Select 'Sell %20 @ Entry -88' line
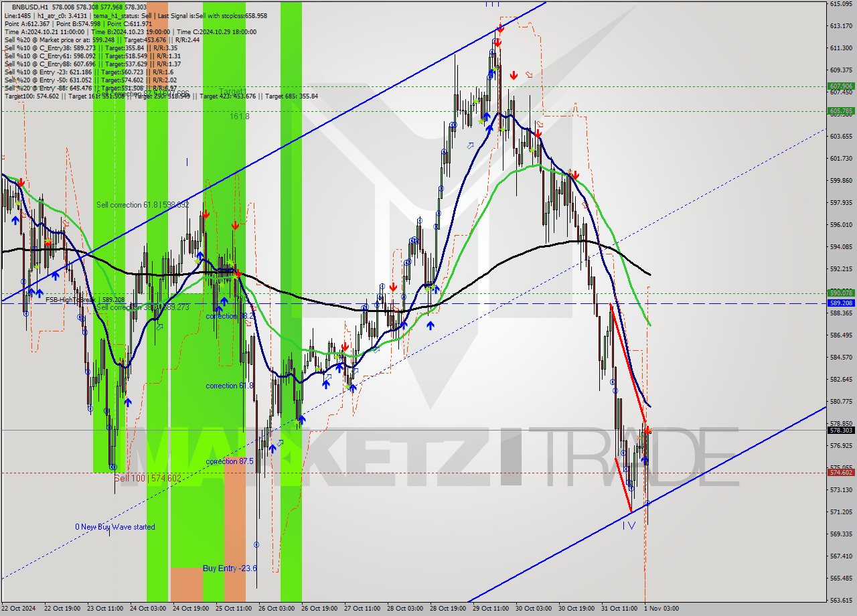Image resolution: width=857 pixels, height=616 pixels. pyautogui.click(x=90, y=88)
